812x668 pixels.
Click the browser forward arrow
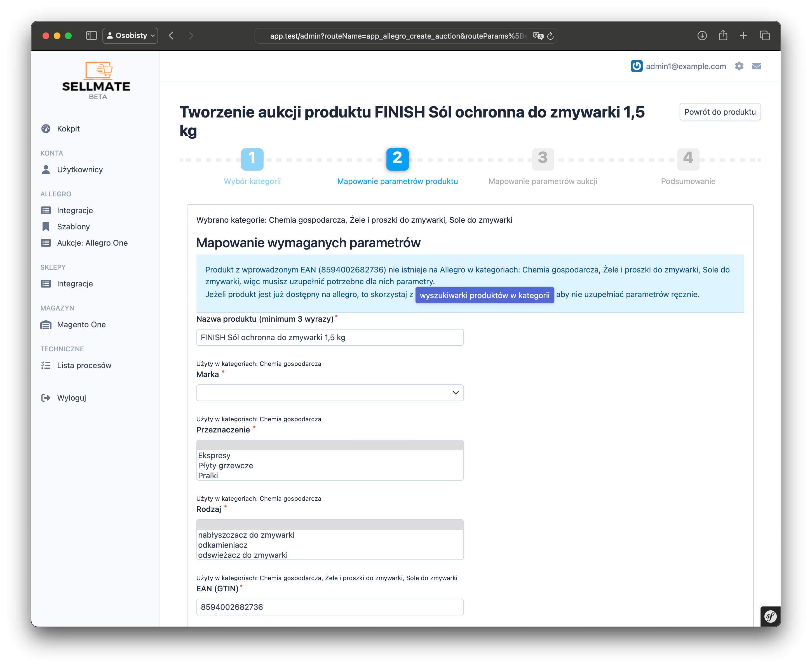(x=191, y=36)
